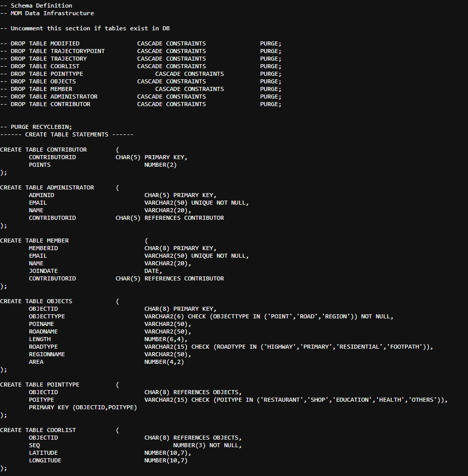The image size is (468, 476).
Task: Click the 'DROP TABLE POINTTYPE' text
Action: coord(47,74)
